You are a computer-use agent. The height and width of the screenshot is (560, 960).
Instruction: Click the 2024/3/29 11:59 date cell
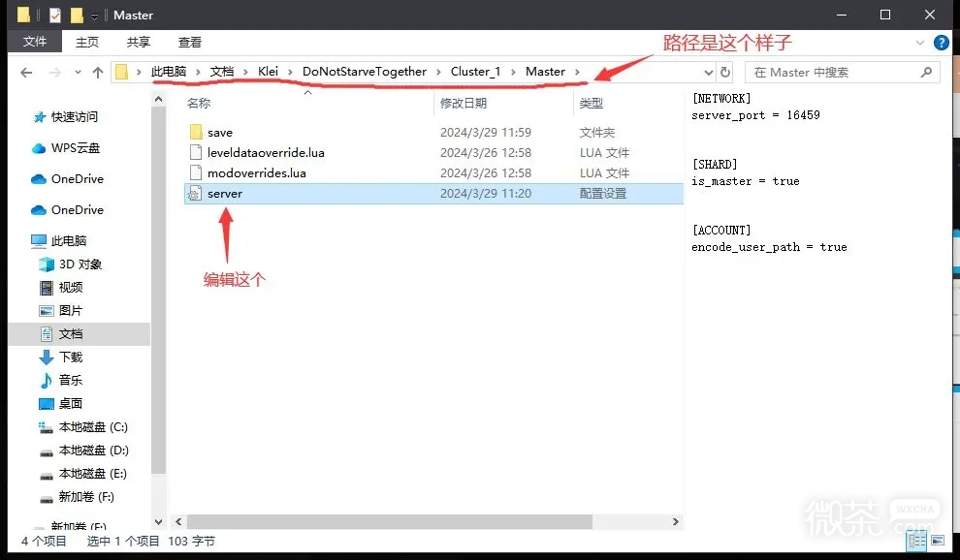(x=486, y=132)
